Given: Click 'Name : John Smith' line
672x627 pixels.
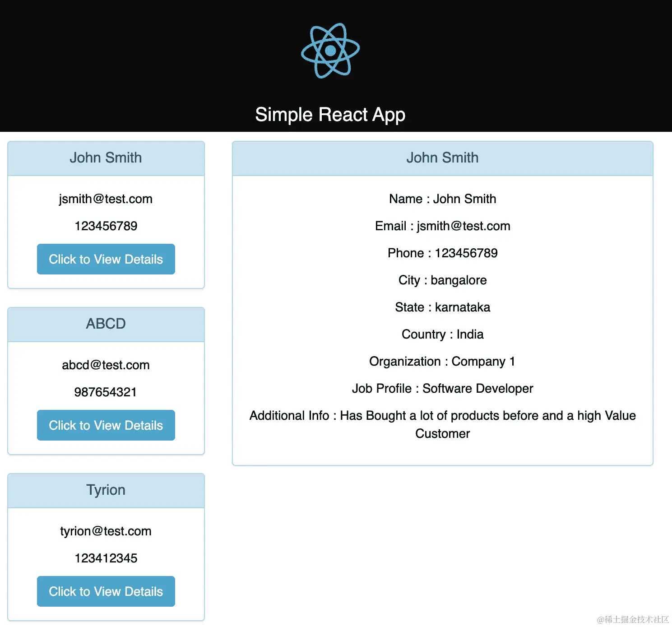Looking at the screenshot, I should pos(443,199).
